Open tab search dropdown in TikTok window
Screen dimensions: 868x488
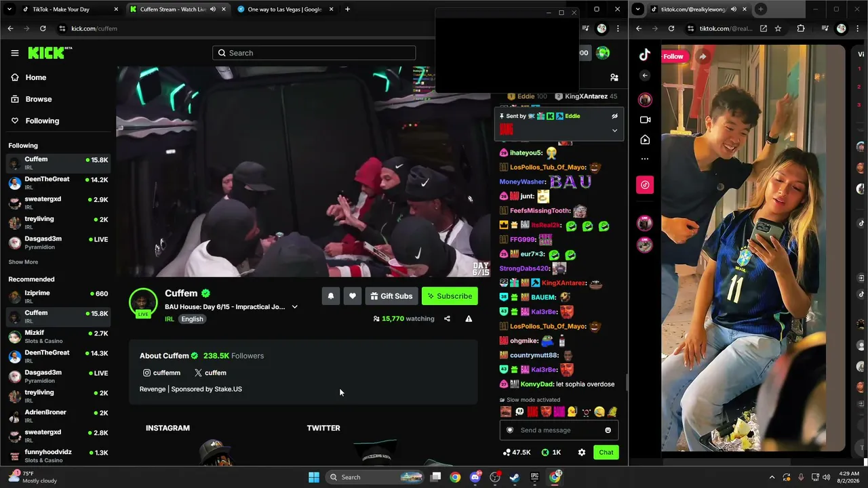[x=638, y=9]
